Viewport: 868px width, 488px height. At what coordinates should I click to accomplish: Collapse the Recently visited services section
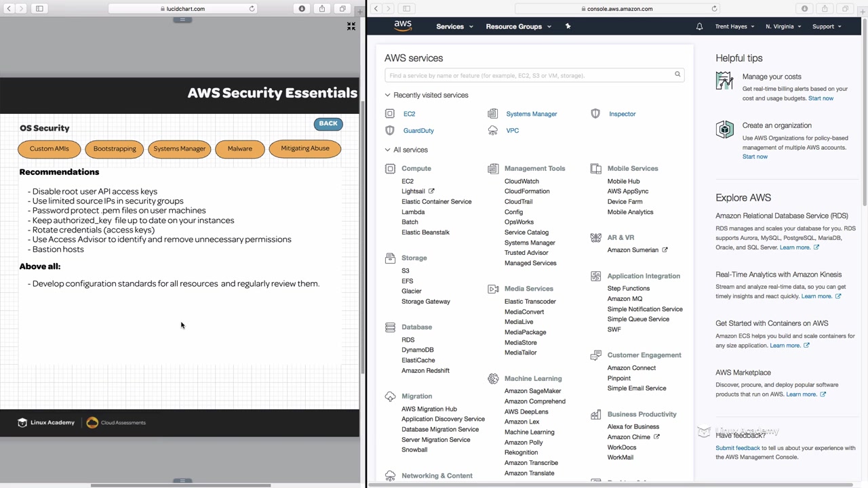pyautogui.click(x=388, y=95)
